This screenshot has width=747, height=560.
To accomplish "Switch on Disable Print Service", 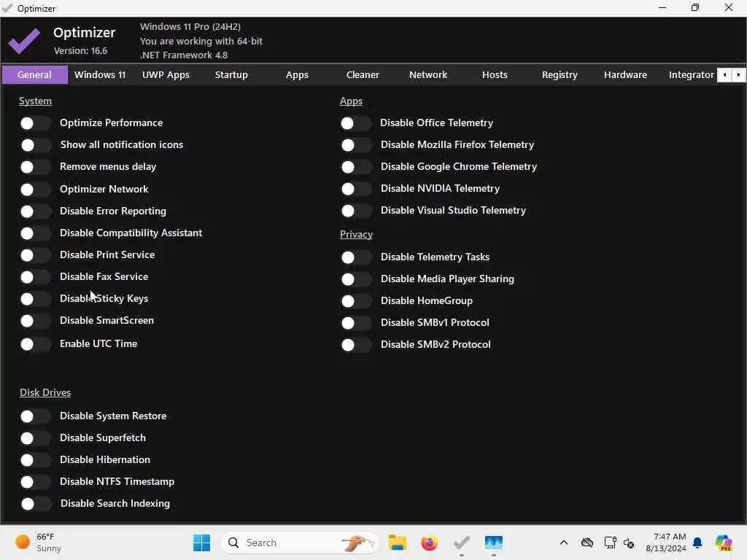I will [35, 255].
